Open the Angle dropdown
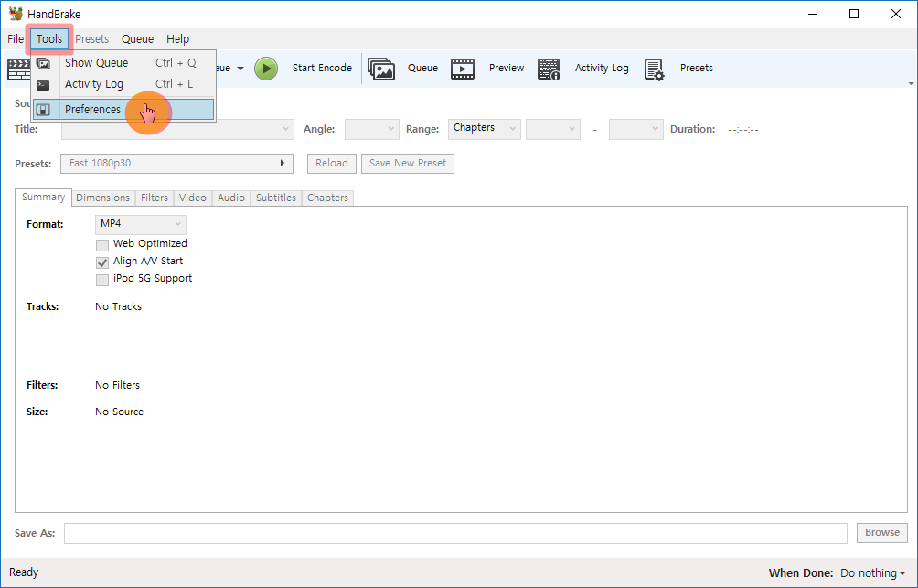 [x=372, y=129]
